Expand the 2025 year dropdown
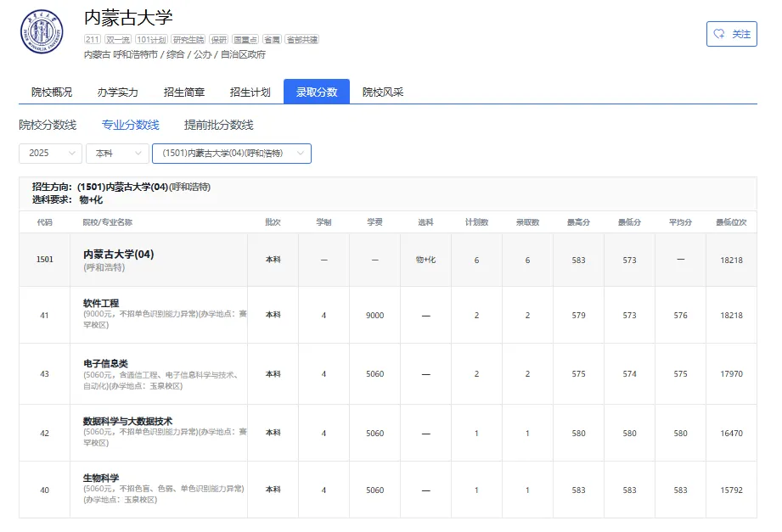 click(x=50, y=153)
